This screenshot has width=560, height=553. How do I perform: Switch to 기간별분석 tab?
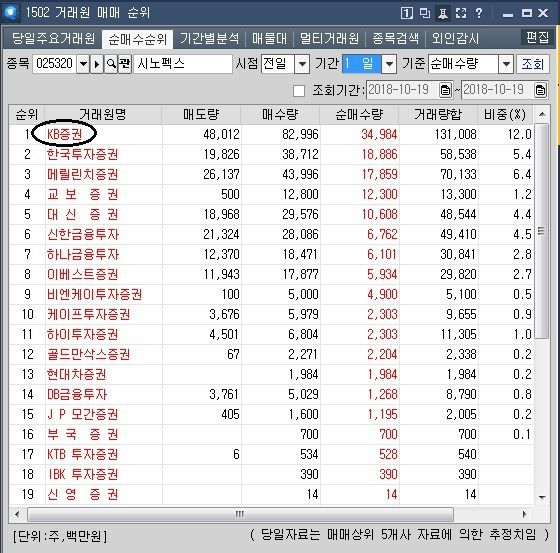click(x=209, y=38)
